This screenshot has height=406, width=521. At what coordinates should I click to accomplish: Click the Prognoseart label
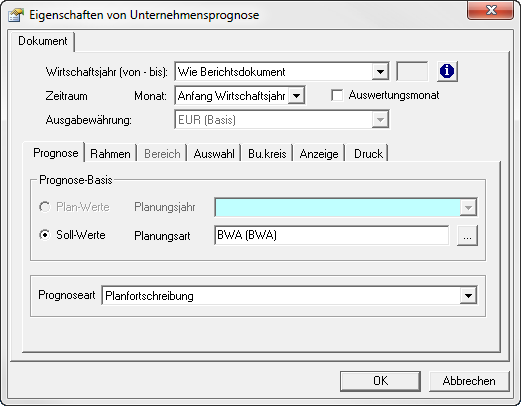pyautogui.click(x=67, y=295)
